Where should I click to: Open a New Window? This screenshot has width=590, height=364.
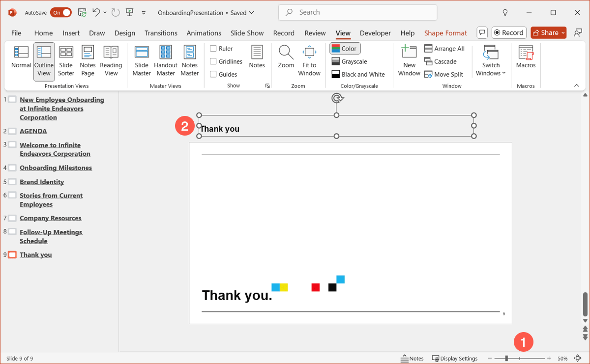tap(409, 61)
